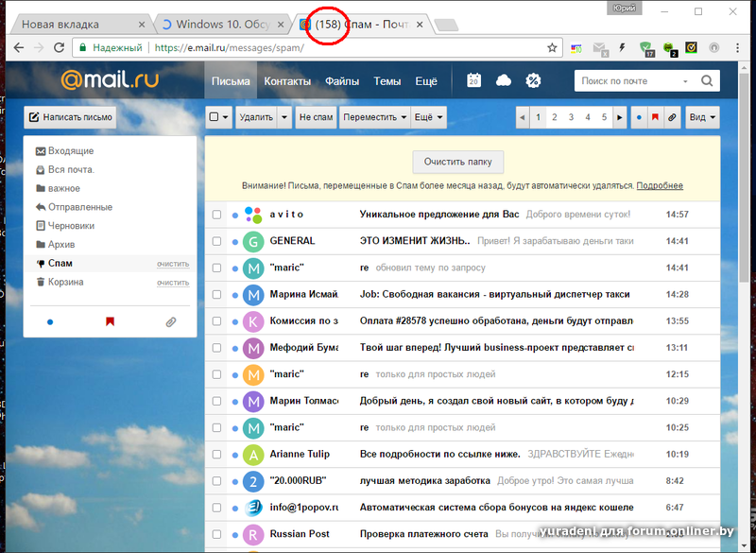Filter messages with attachments using toolbar paperclip
The image size is (756, 553).
(x=672, y=117)
